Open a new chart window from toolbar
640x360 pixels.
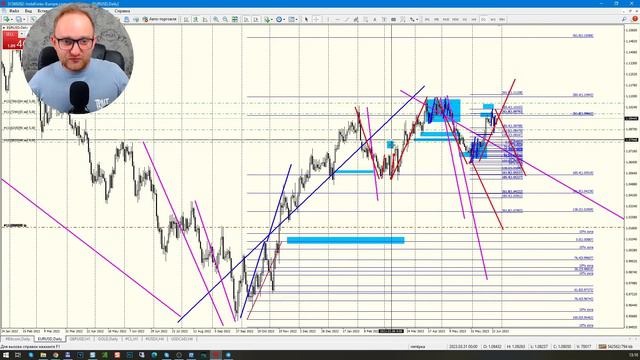point(6,19)
